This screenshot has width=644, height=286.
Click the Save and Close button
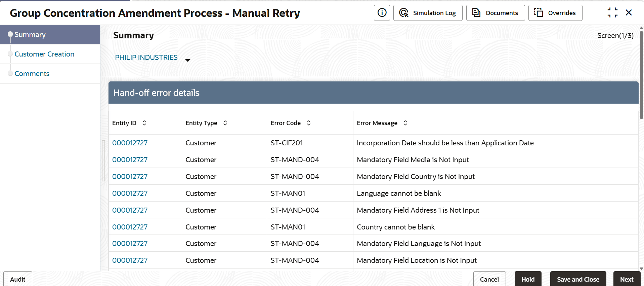pos(578,279)
